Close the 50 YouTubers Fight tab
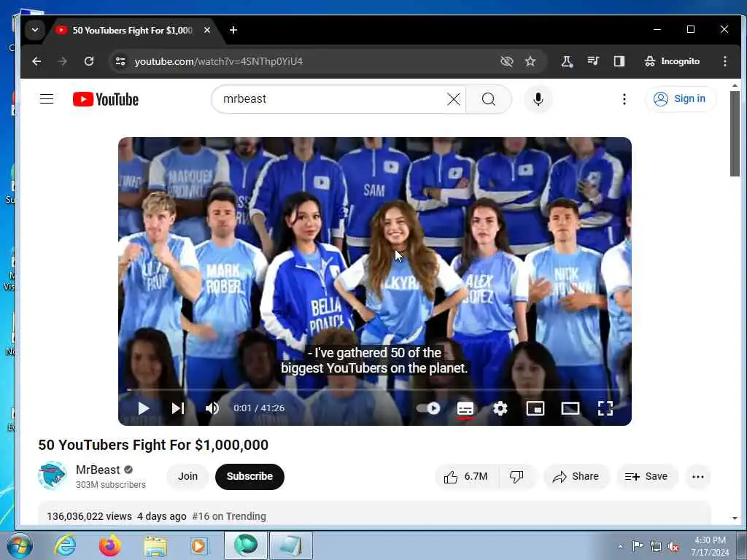This screenshot has width=747, height=560. [x=206, y=30]
